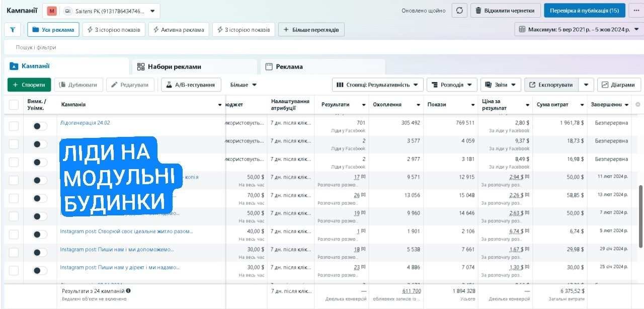The width and height of the screenshot is (644, 309).
Task: Click the refresh icon next to Оновлено щойно
Action: click(459, 11)
